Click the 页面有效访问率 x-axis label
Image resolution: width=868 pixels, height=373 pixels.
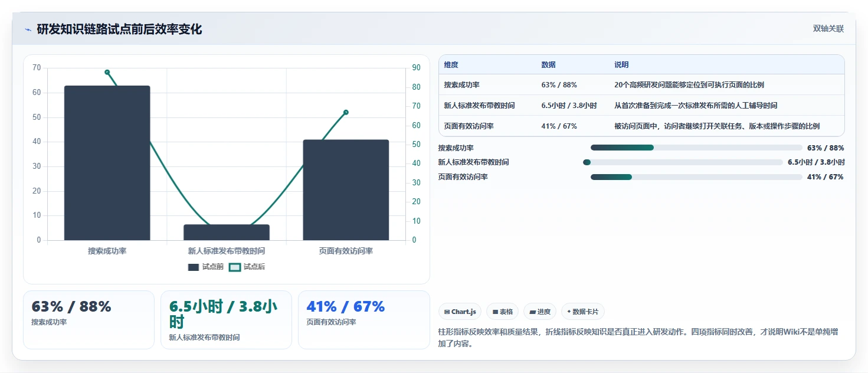[346, 251]
